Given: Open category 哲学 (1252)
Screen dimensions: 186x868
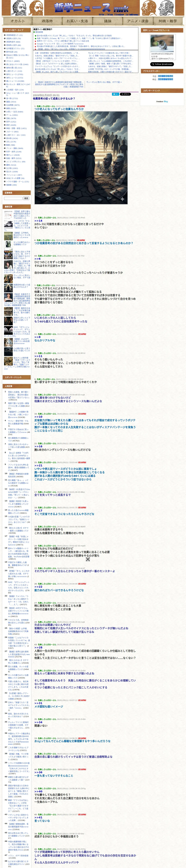Looking at the screenshot, I should 11,122.
